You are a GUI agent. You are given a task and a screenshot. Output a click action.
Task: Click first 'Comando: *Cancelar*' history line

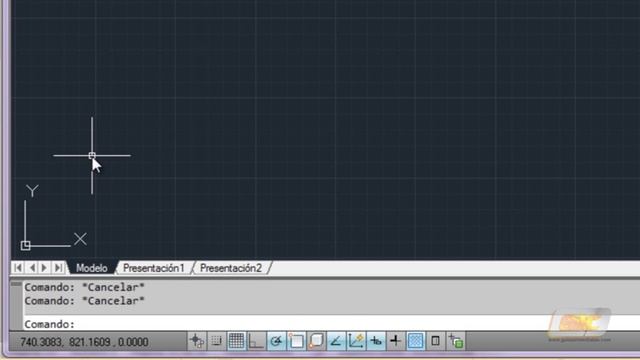point(84,287)
